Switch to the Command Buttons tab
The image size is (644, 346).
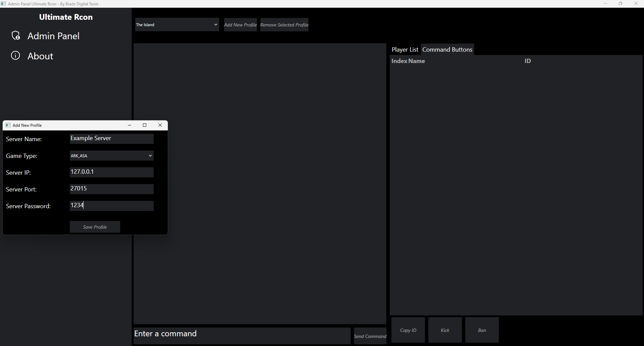(447, 49)
